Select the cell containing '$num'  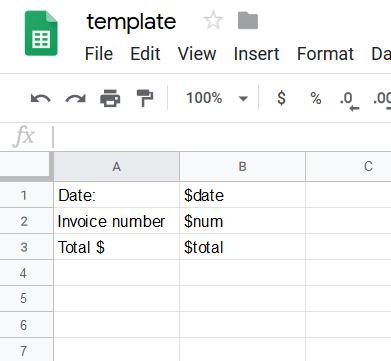(x=242, y=221)
